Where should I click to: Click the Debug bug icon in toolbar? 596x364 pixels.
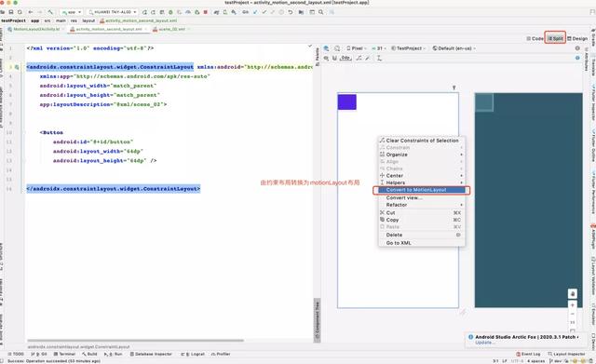click(170, 12)
